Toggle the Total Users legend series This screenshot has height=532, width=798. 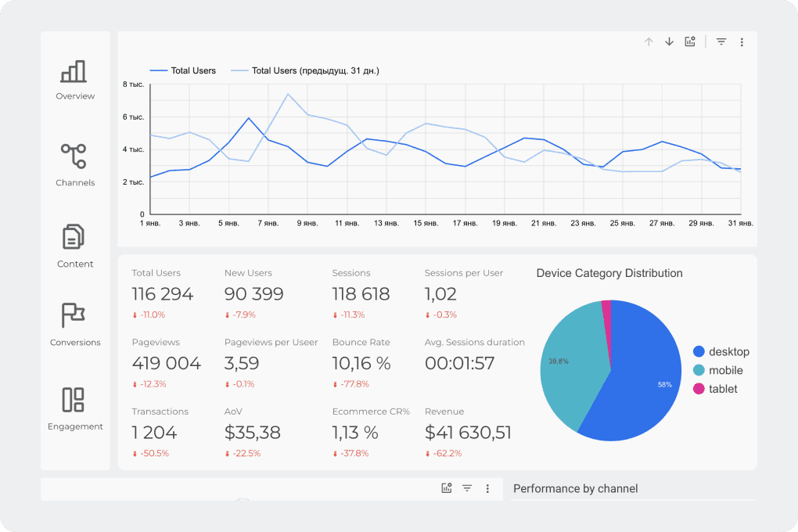(183, 70)
